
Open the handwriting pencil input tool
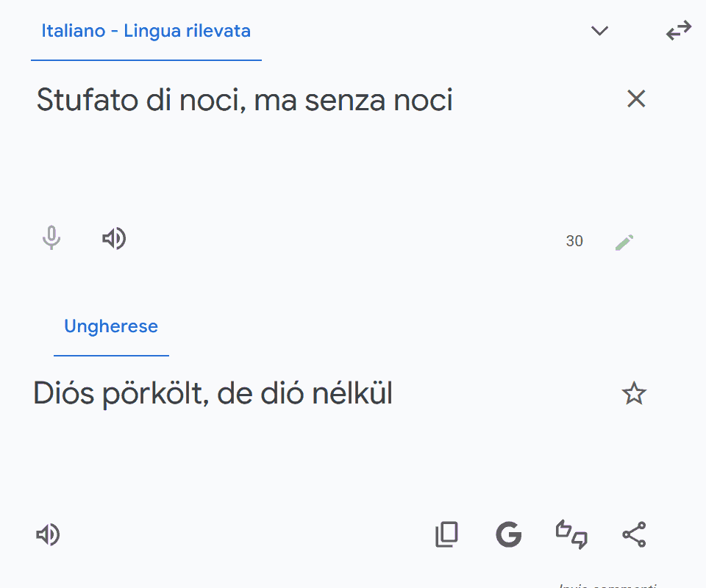pyautogui.click(x=624, y=241)
